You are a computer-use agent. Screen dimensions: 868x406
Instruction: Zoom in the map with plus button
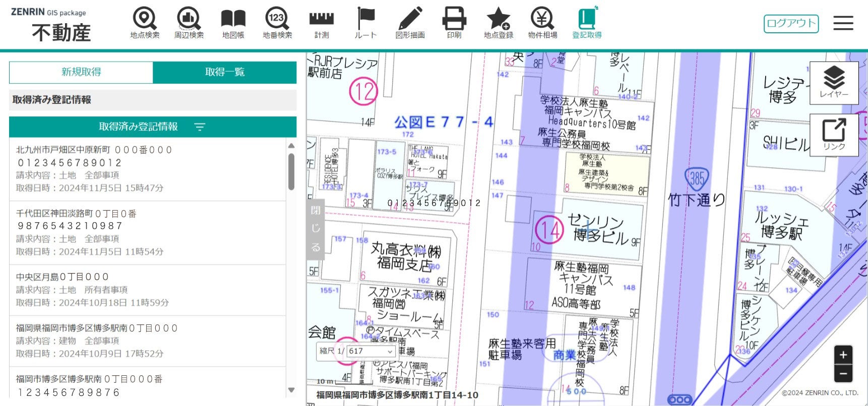[x=843, y=355]
